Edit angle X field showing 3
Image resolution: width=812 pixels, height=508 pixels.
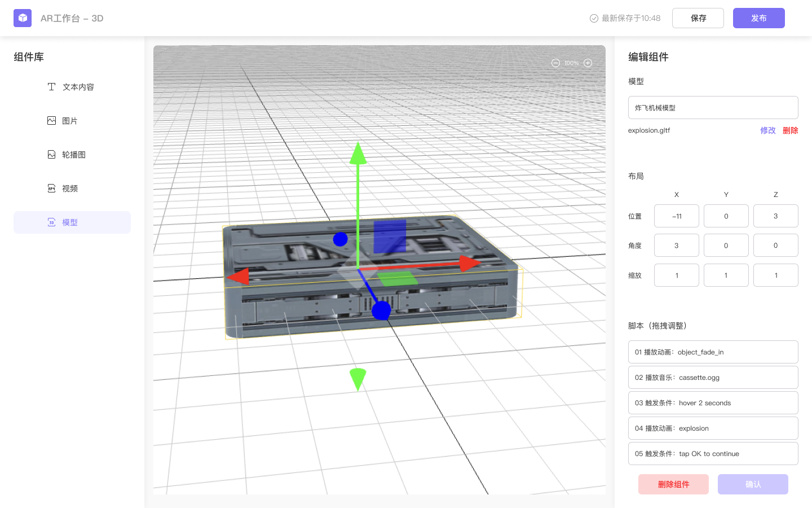tap(677, 245)
